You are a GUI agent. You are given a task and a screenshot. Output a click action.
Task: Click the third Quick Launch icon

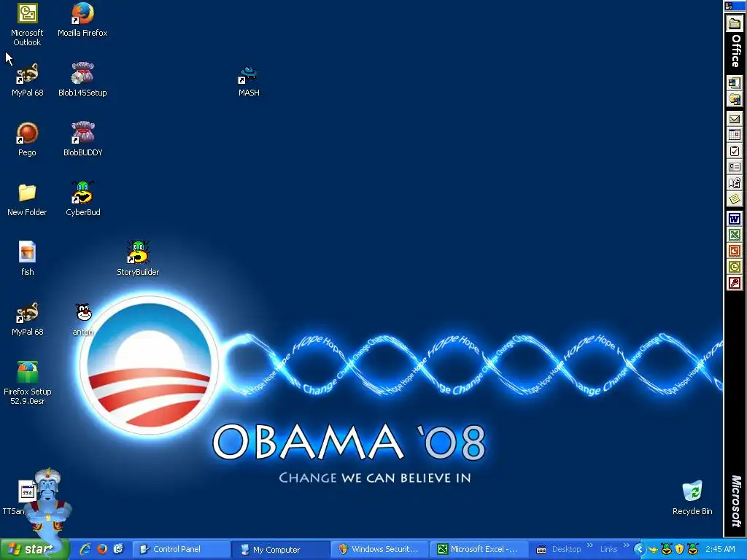[118, 549]
